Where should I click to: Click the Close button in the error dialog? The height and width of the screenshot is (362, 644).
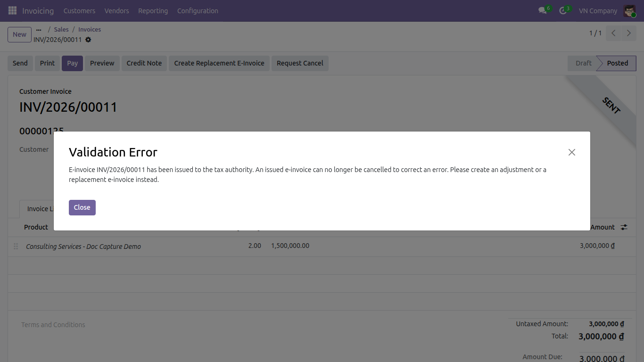pos(82,207)
